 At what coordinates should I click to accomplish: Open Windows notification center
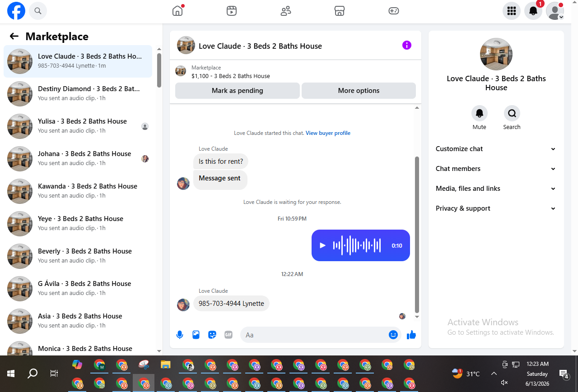564,374
